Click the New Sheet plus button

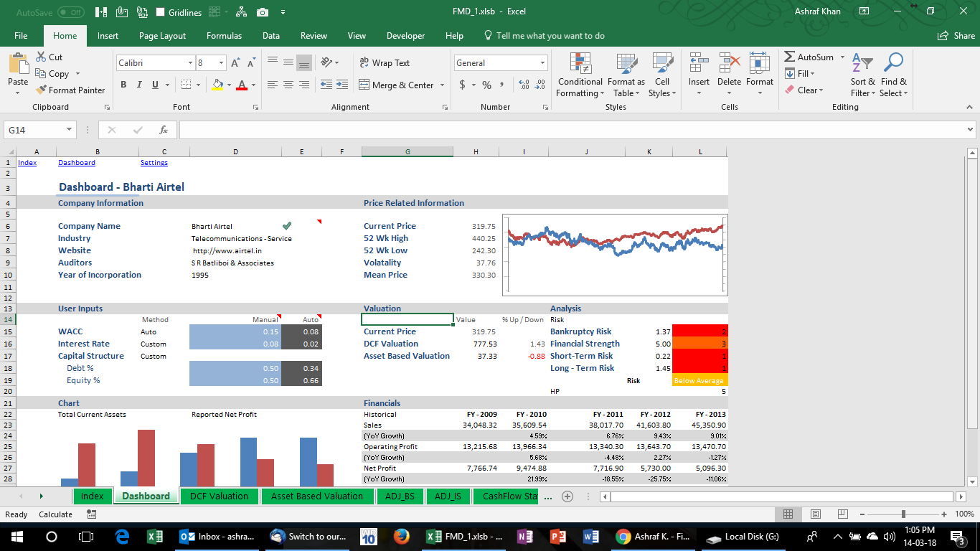[567, 496]
